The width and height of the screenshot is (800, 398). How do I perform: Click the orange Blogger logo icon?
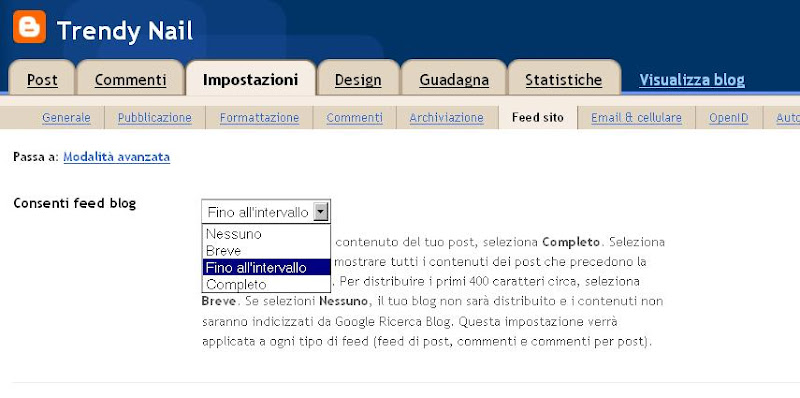click(29, 27)
